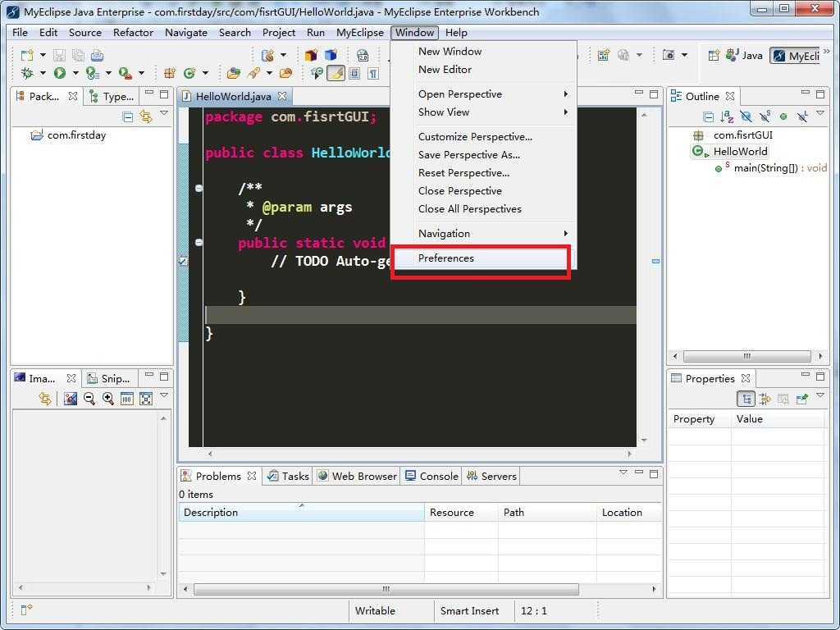
Task: Click the External Tools run icon
Action: pos(125,73)
